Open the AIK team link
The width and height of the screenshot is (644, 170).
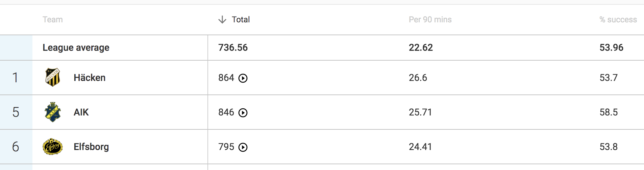(x=81, y=112)
